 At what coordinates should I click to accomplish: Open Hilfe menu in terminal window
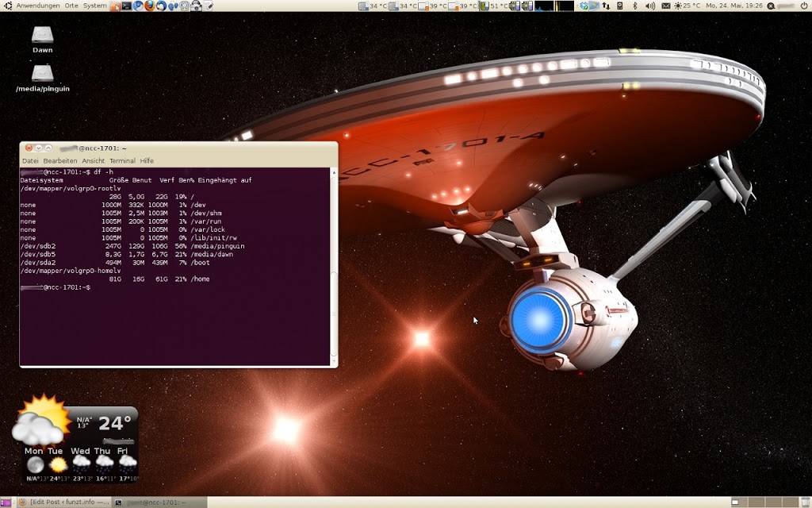[x=147, y=160]
